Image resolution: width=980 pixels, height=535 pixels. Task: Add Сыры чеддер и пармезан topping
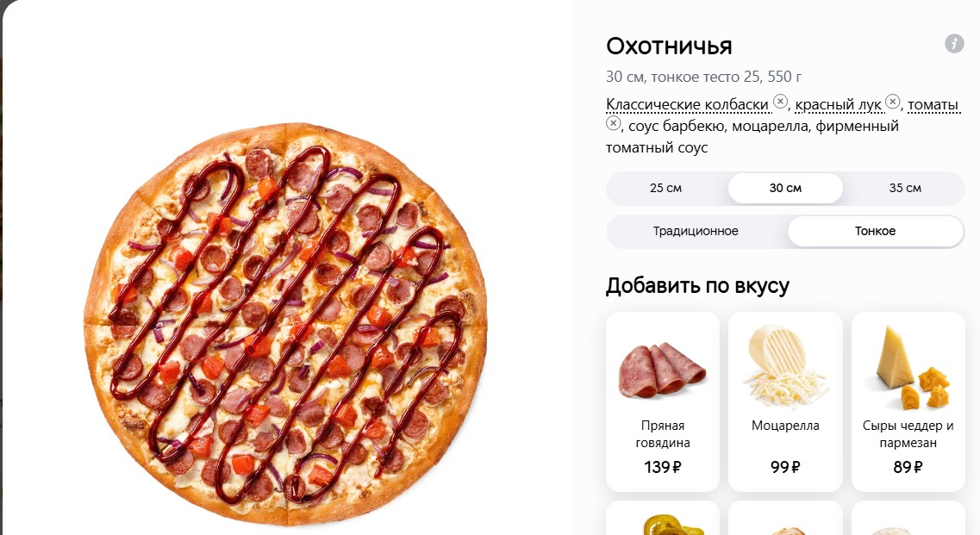click(908, 401)
